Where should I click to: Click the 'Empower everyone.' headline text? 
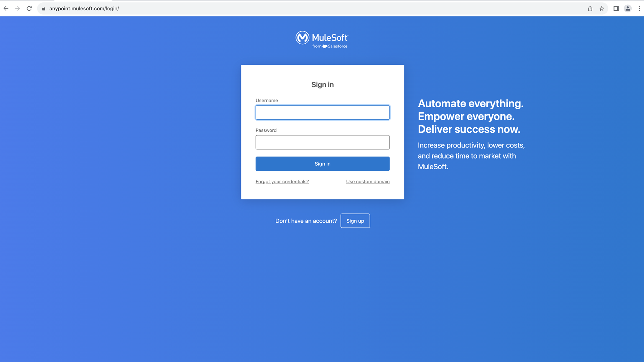[466, 116]
